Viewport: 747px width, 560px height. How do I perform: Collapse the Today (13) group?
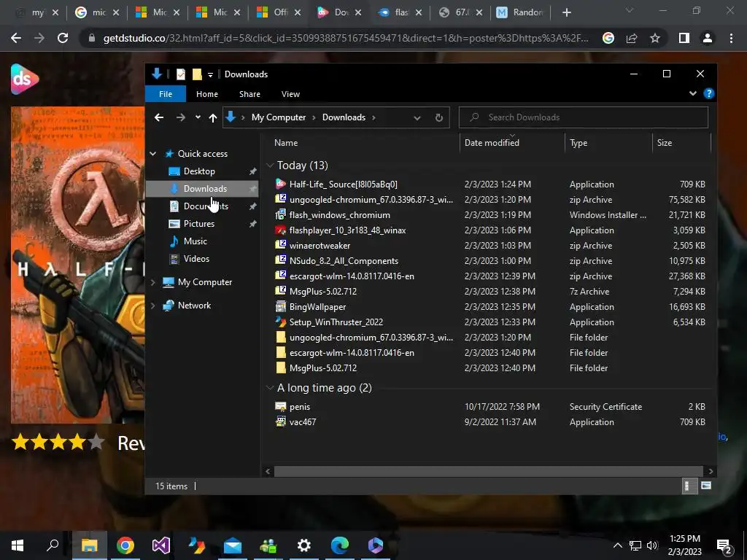[270, 166]
